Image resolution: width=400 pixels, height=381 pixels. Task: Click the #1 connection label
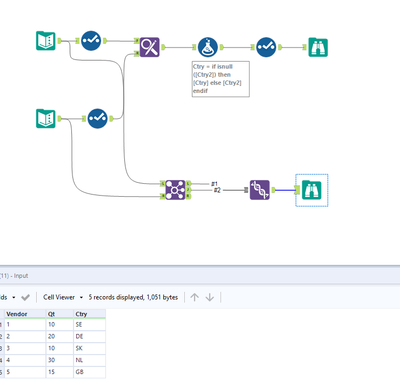(x=214, y=184)
